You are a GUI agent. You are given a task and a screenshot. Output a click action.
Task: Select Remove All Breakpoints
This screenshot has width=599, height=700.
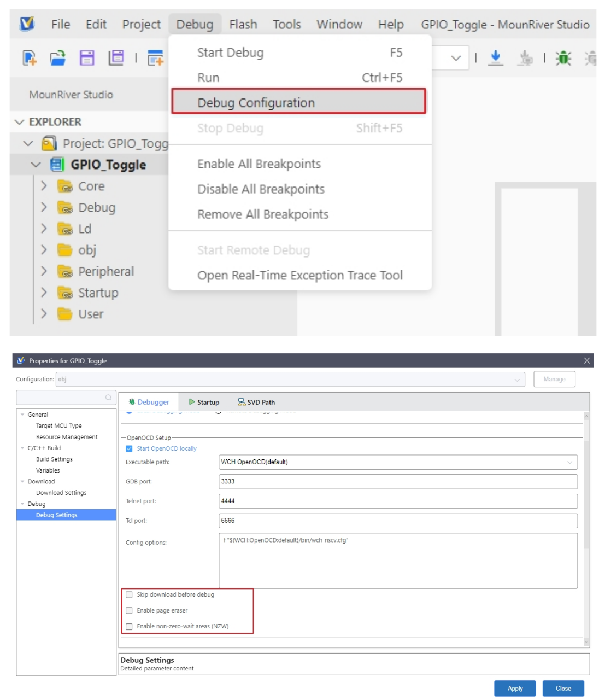[300, 214]
